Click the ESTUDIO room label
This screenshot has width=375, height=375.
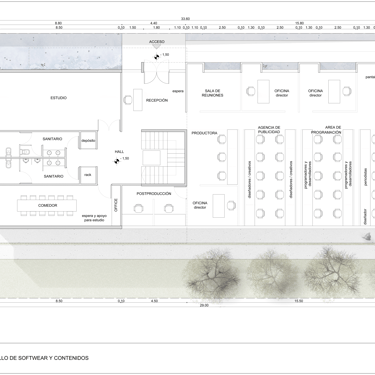click(x=59, y=98)
